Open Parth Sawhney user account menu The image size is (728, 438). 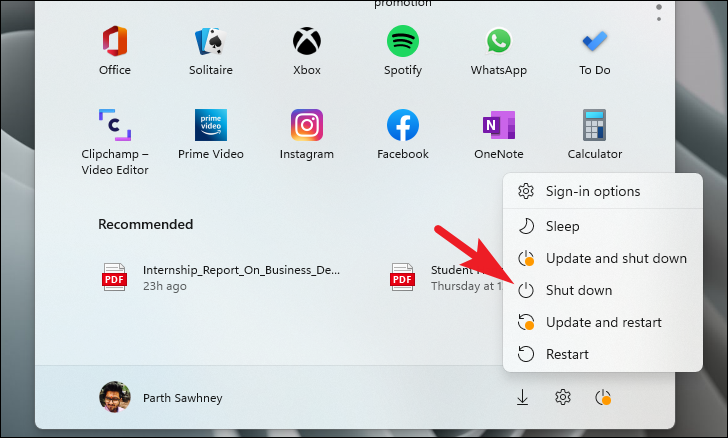[161, 398]
